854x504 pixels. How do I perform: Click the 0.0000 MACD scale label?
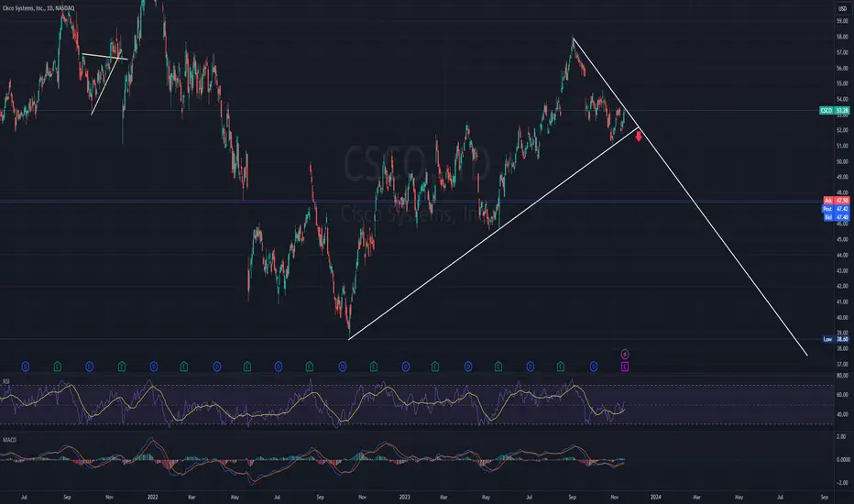tap(843, 459)
